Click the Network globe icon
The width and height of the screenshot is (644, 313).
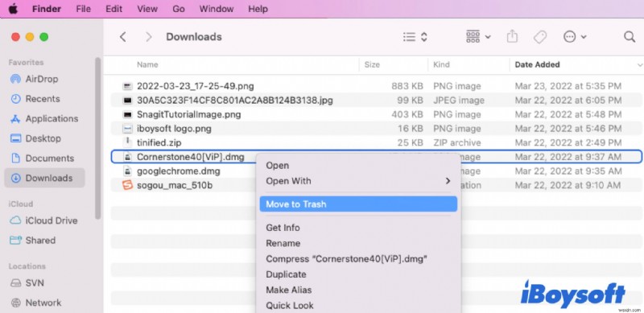tap(15, 303)
